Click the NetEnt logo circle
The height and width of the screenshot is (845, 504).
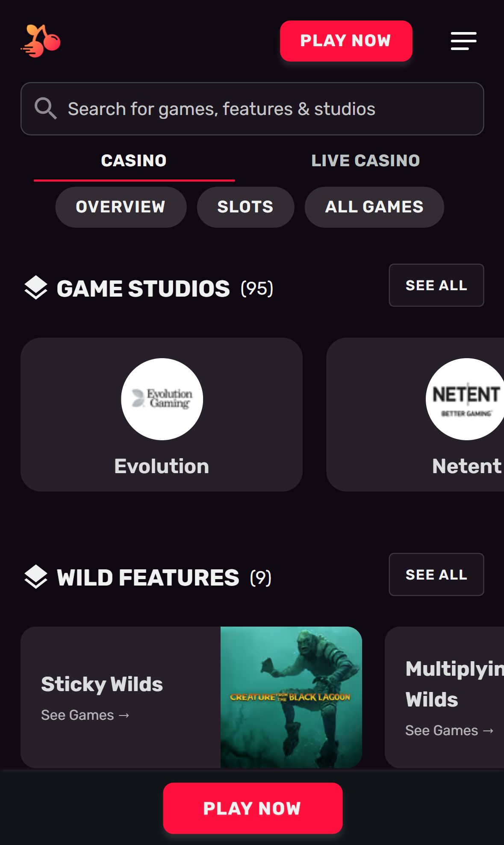[465, 399]
